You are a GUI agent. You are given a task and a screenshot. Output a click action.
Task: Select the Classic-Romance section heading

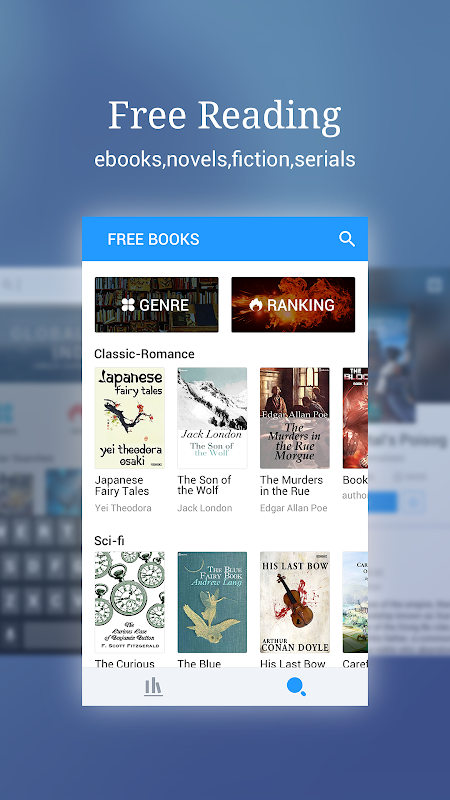coord(144,354)
